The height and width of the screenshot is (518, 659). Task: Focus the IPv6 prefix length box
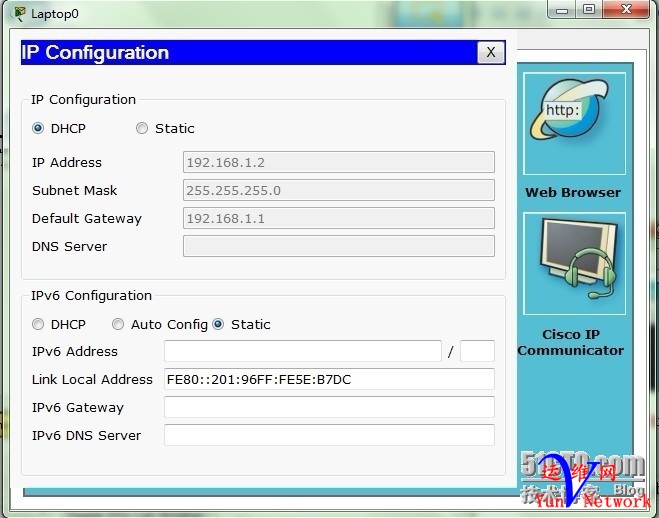click(477, 351)
